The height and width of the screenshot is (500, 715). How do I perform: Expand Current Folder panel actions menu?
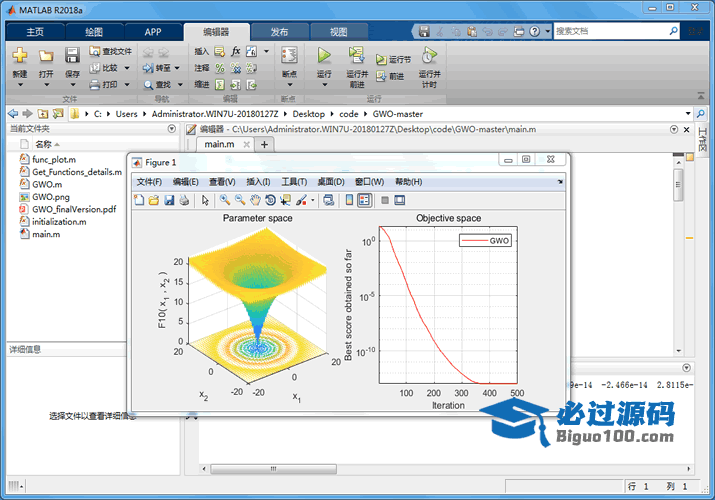171,129
